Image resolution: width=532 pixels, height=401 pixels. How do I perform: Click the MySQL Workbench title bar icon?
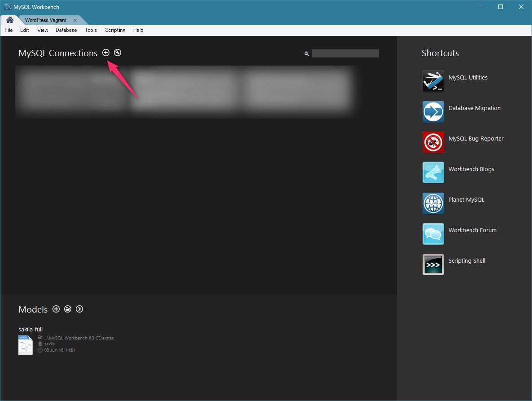click(x=8, y=7)
